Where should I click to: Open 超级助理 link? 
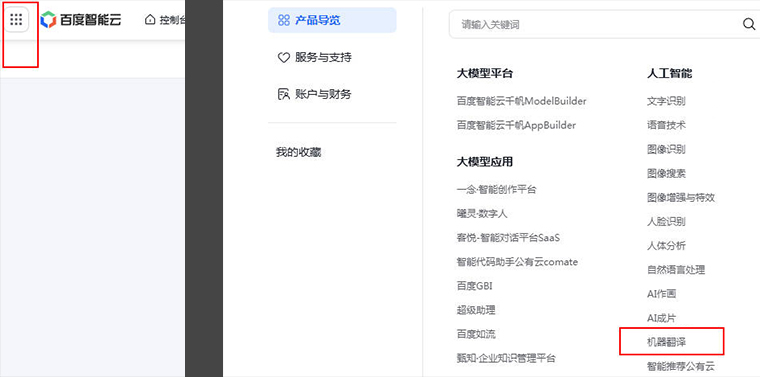[x=475, y=310]
